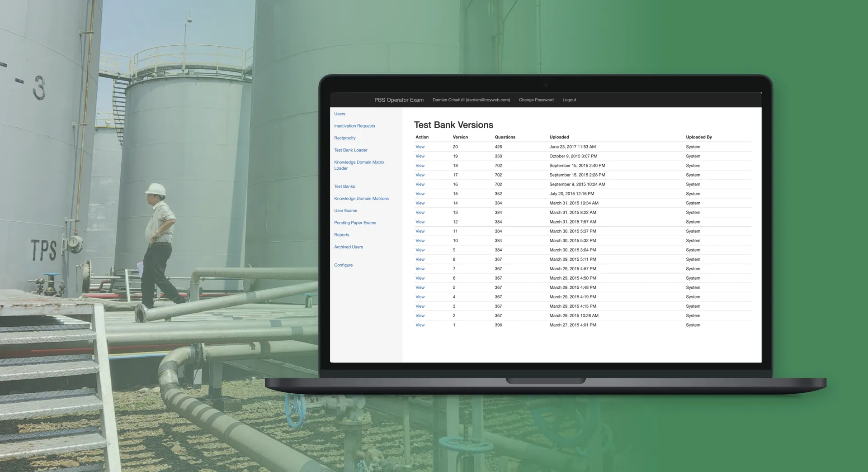The image size is (868, 472).
Task: Go to Reciprocity section
Action: click(345, 138)
